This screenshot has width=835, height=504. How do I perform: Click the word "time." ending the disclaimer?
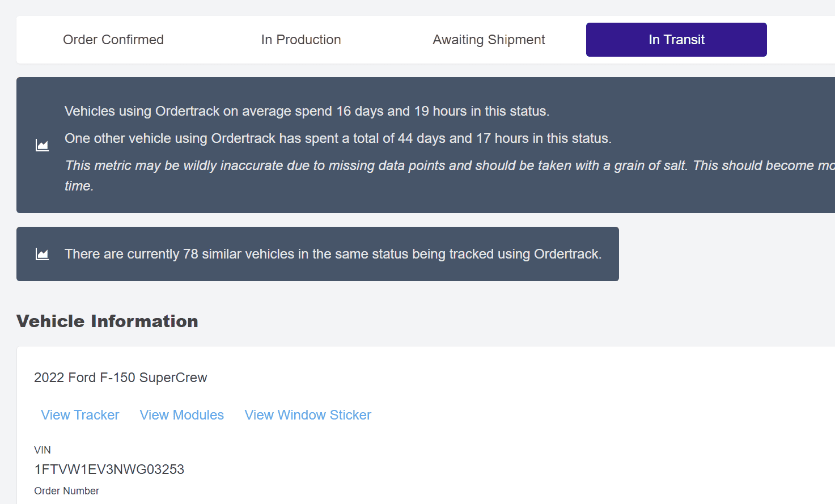(79, 186)
